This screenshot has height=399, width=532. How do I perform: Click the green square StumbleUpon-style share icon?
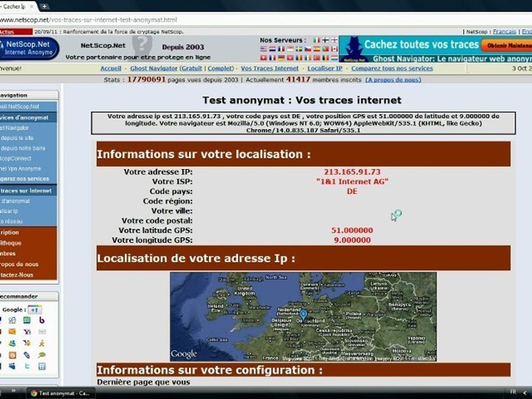tap(27, 320)
